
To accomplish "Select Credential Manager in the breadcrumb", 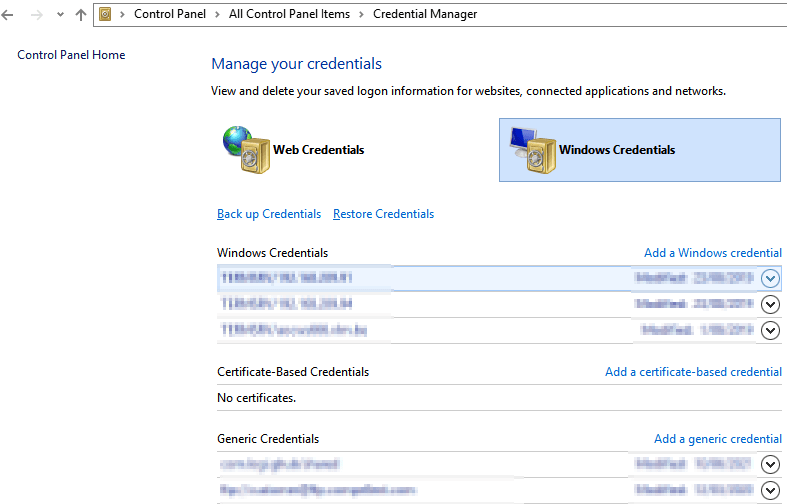I will click(425, 14).
